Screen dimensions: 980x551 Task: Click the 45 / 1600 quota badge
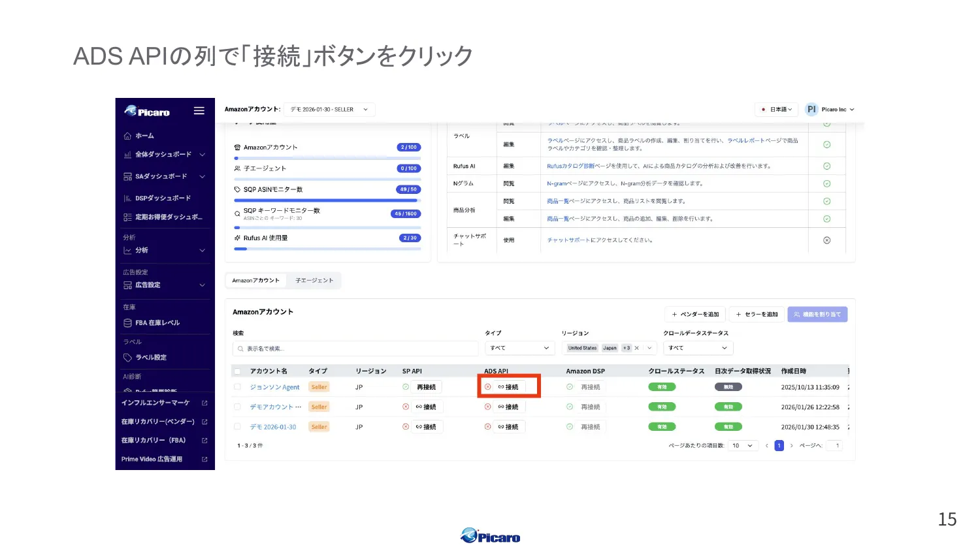[406, 213]
